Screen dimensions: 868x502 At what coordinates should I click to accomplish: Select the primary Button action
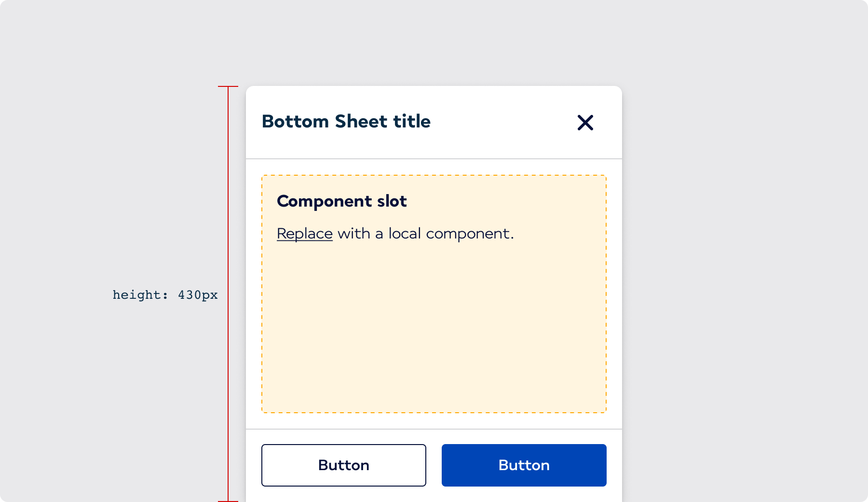tap(524, 465)
